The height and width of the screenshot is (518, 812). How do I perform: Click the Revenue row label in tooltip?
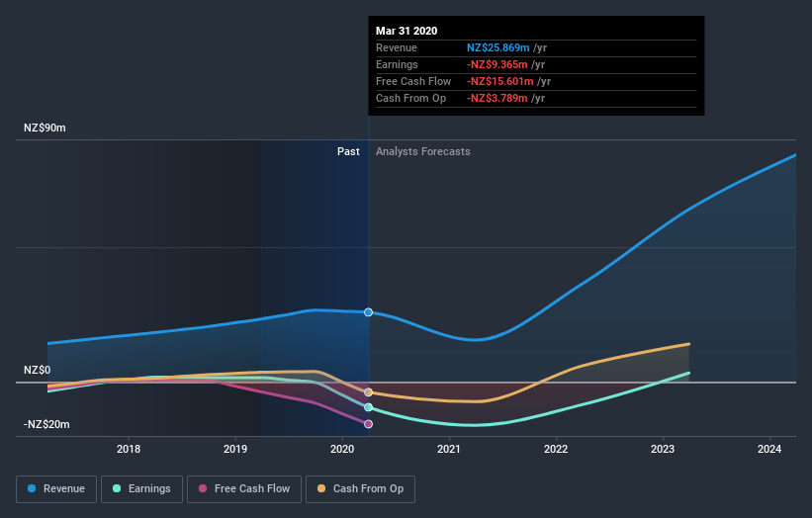pyautogui.click(x=397, y=47)
